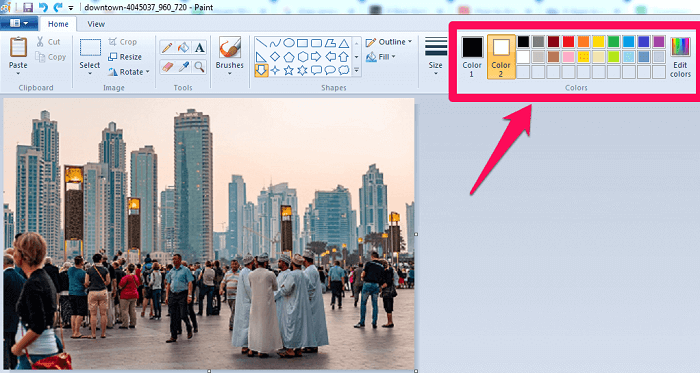Open the Paste dropdown arrow

tap(18, 73)
